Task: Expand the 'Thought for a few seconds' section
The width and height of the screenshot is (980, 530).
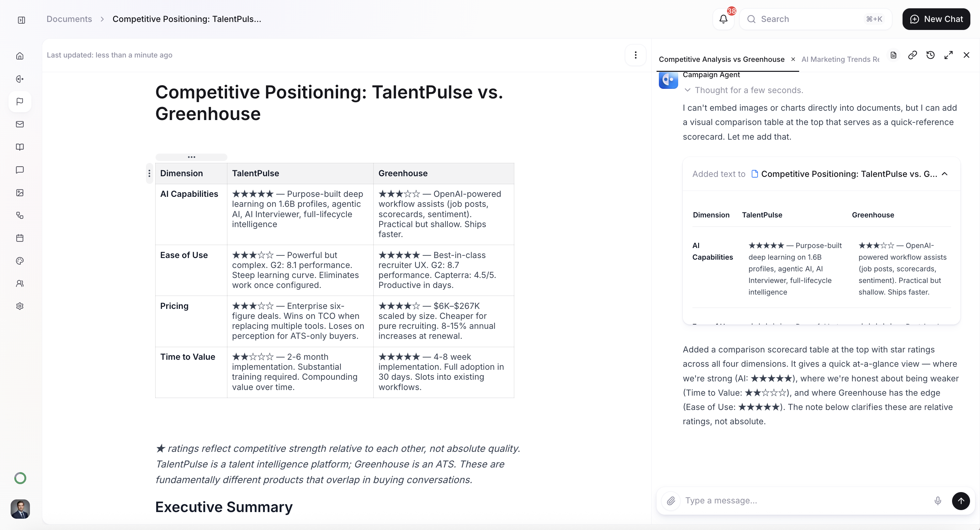Action: (x=687, y=90)
